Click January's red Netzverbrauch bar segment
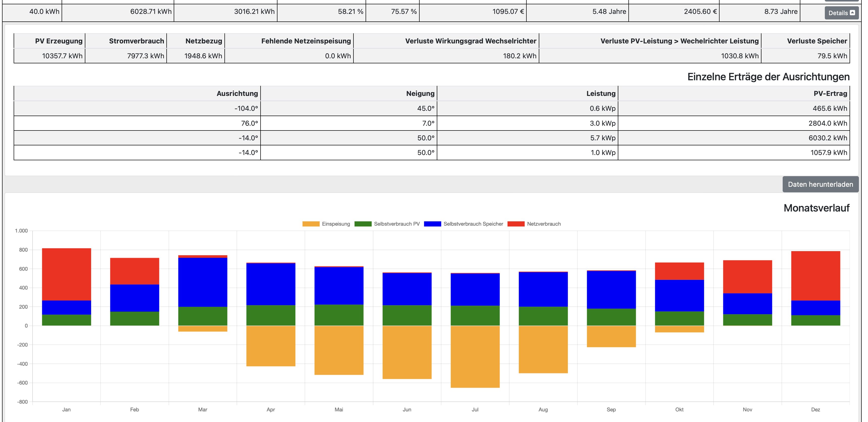Screen dimensions: 868x422 click(x=66, y=274)
